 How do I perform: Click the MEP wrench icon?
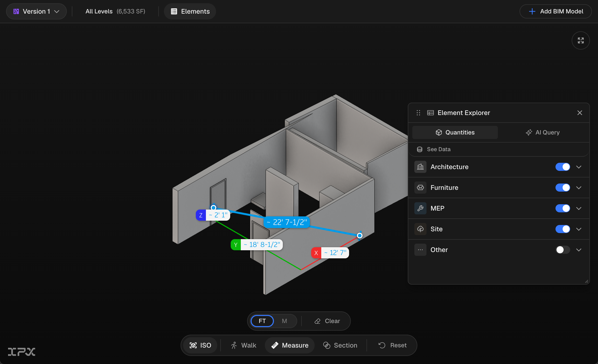(420, 208)
